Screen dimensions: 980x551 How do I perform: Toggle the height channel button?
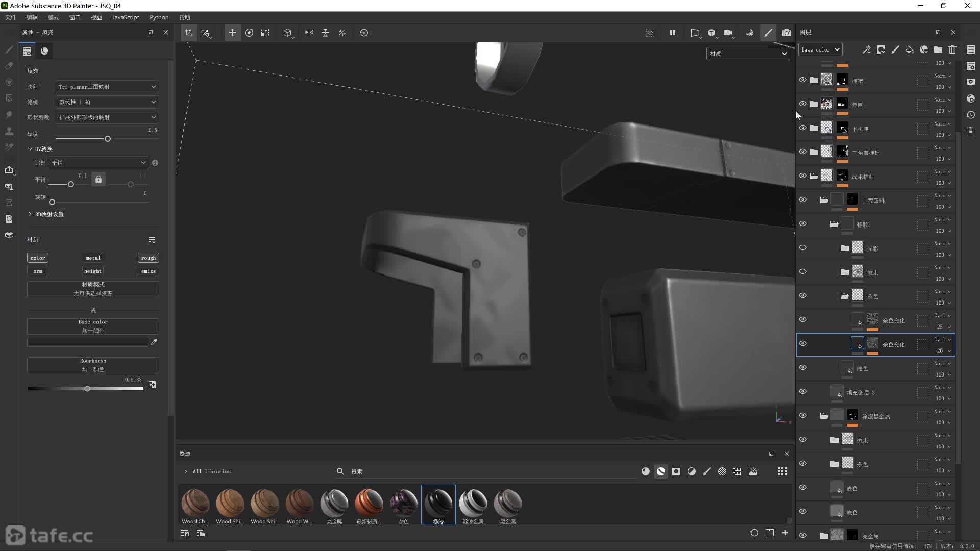click(x=93, y=271)
